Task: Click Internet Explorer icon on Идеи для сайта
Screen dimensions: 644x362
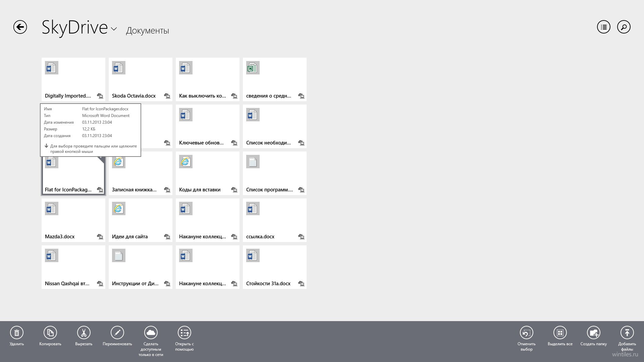Action: click(119, 208)
